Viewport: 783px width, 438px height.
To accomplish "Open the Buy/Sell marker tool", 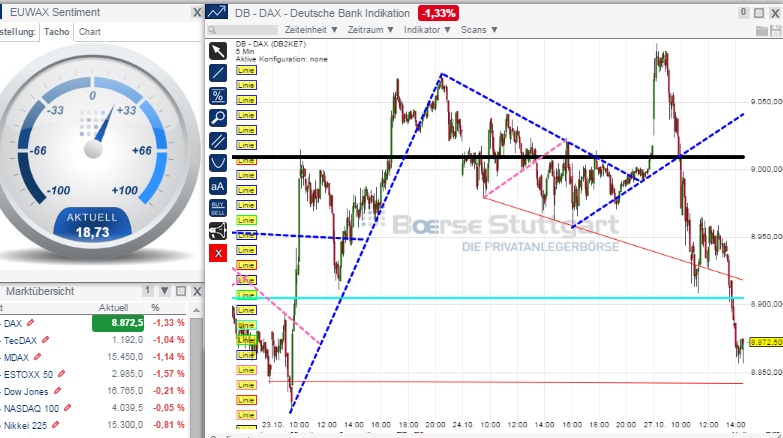I will [x=218, y=208].
